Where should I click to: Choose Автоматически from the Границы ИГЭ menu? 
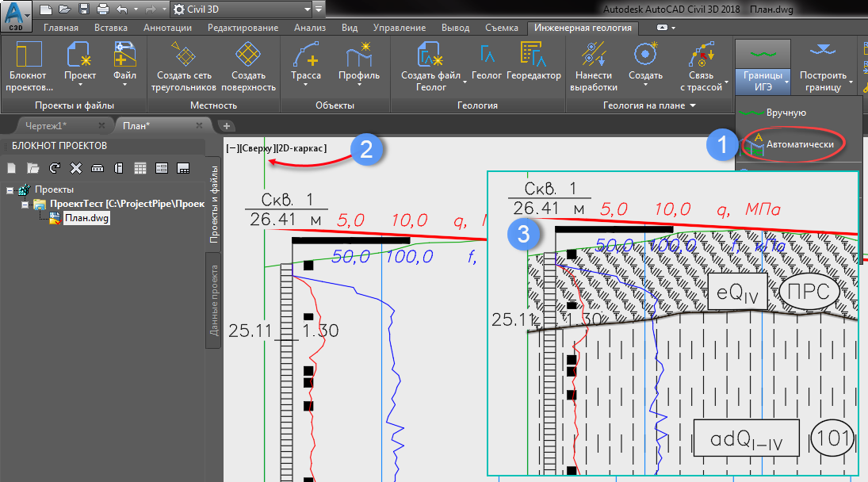(x=799, y=143)
